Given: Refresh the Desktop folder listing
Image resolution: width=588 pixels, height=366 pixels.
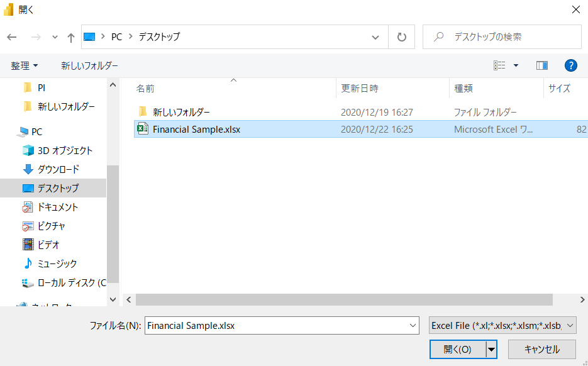Looking at the screenshot, I should tap(401, 37).
